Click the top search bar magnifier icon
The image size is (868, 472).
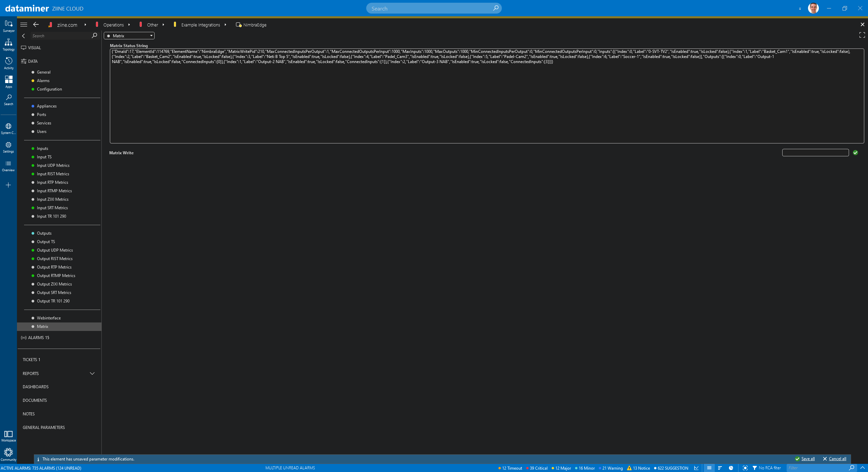pos(496,8)
